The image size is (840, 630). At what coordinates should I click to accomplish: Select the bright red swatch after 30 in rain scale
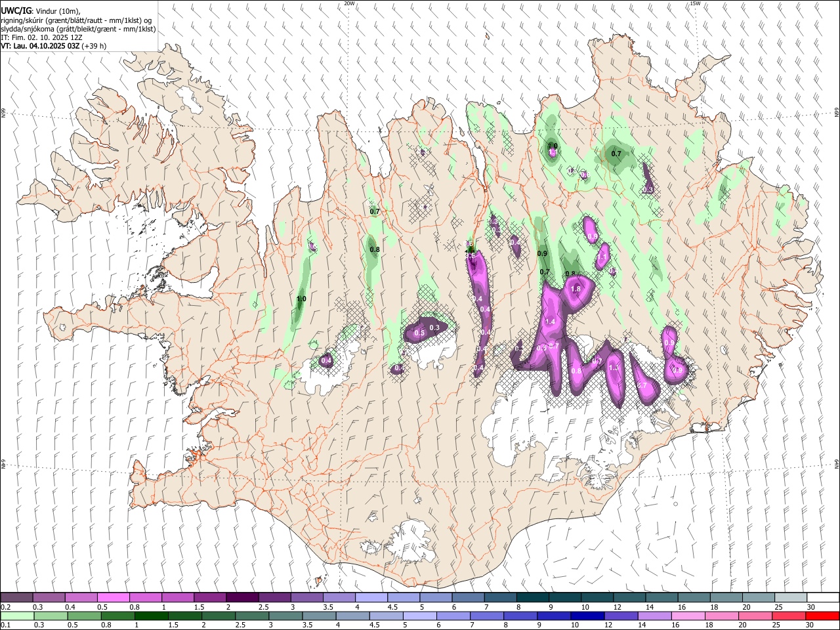coord(823,616)
